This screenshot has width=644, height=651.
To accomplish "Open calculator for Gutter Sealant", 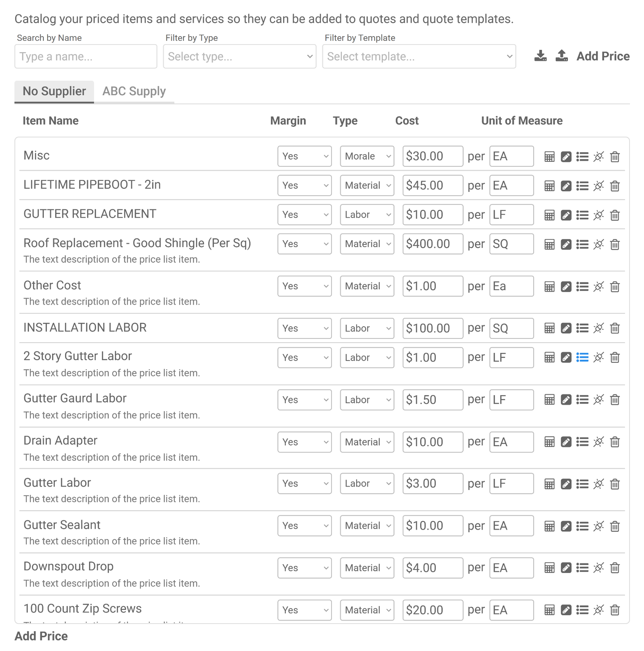I will click(x=549, y=527).
